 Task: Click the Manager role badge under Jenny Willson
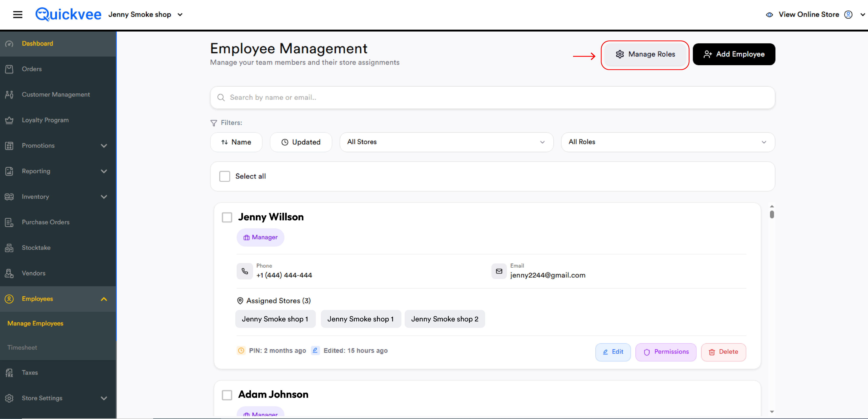pyautogui.click(x=260, y=237)
